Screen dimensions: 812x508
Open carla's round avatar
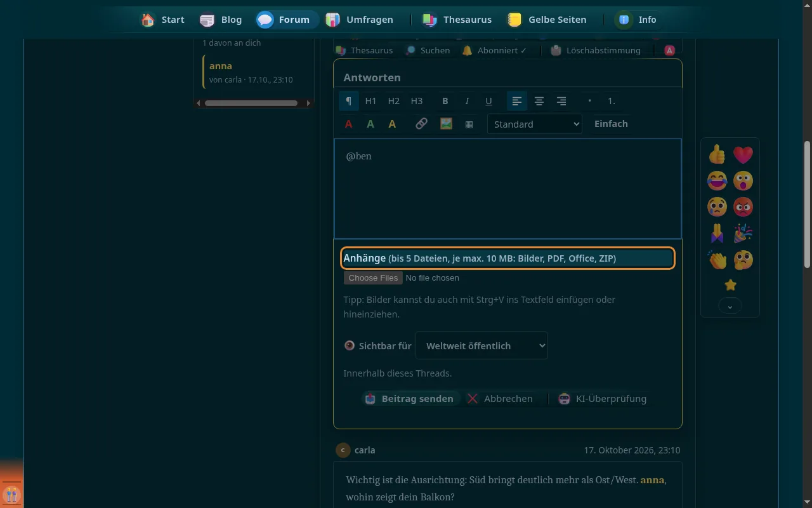(343, 450)
